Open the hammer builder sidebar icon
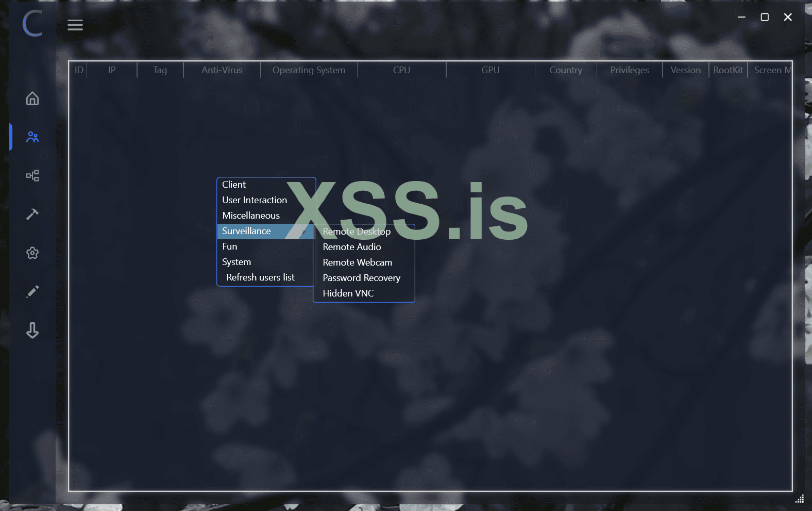 [32, 214]
